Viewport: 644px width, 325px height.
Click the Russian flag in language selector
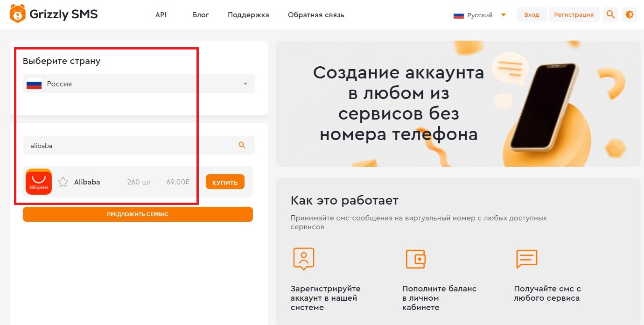point(458,15)
